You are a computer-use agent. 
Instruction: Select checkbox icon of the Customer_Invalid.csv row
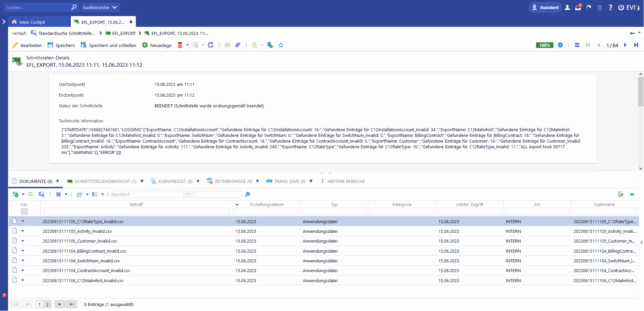tap(15, 241)
